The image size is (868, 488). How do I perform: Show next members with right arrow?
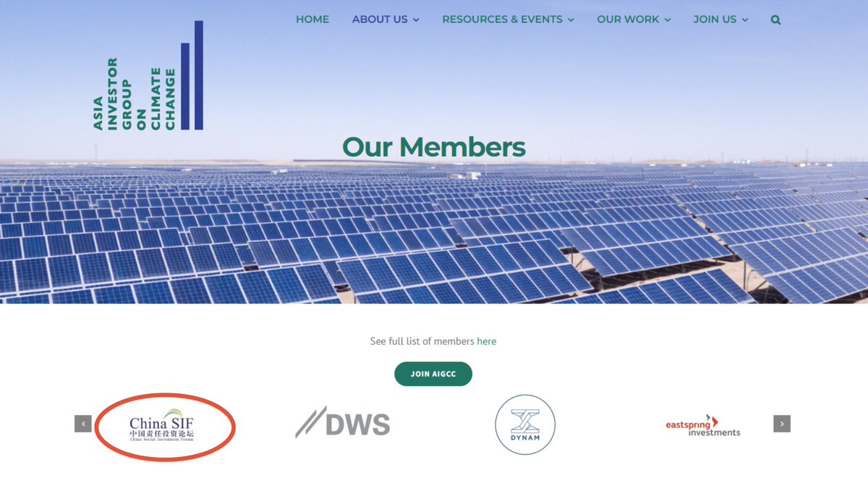[782, 424]
